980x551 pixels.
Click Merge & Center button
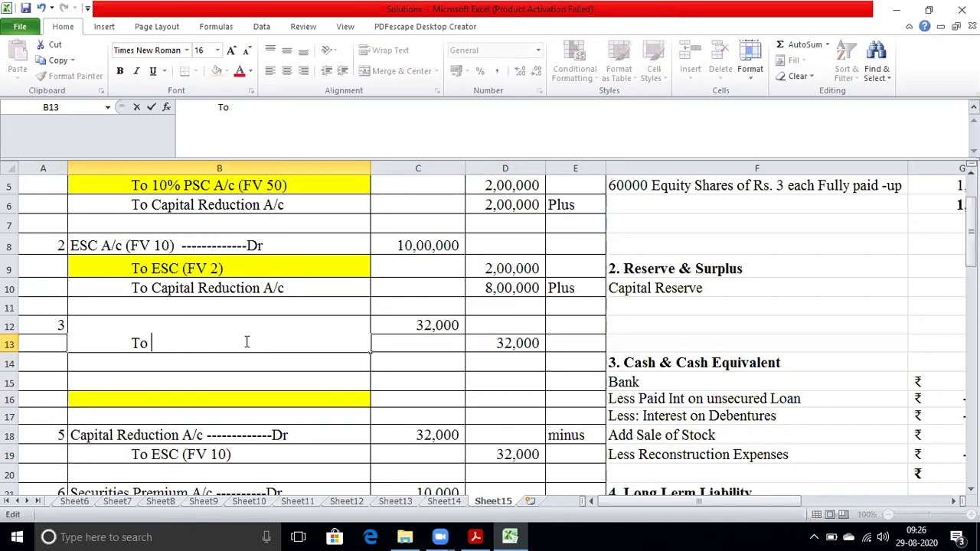pos(394,71)
